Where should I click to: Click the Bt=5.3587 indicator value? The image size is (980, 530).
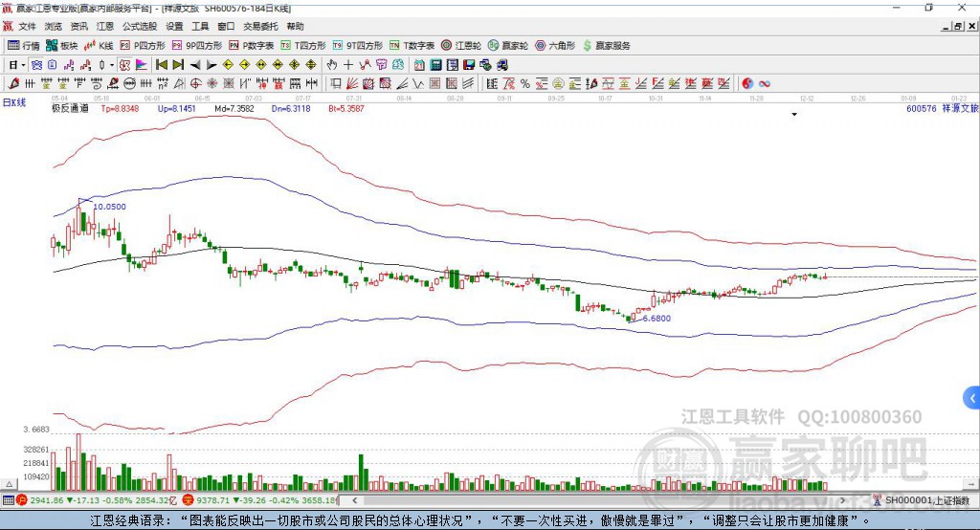coord(346,108)
